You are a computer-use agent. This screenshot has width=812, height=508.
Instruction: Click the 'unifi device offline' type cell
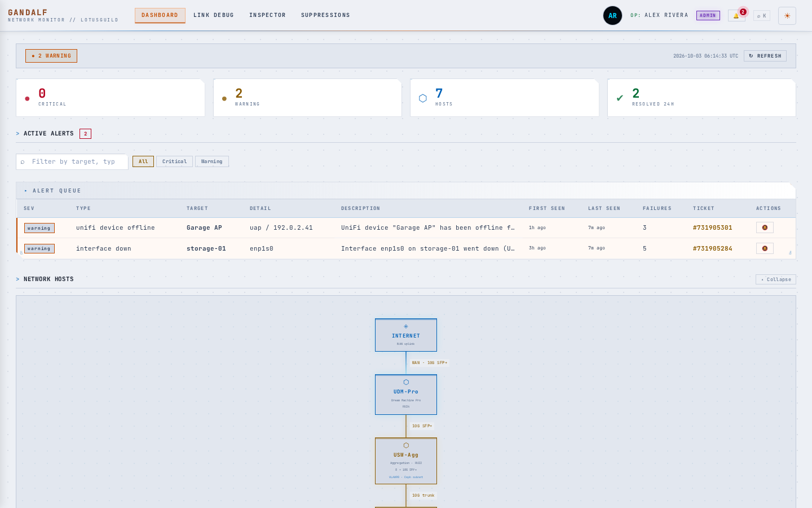tap(116, 227)
